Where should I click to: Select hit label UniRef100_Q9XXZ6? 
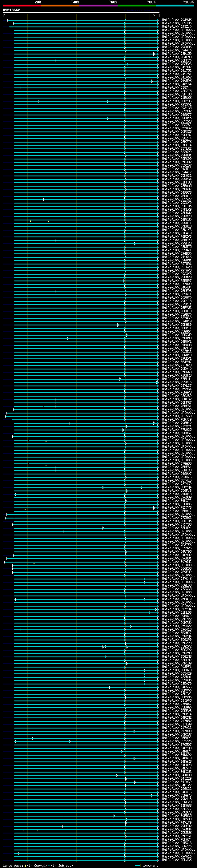(177, 477)
